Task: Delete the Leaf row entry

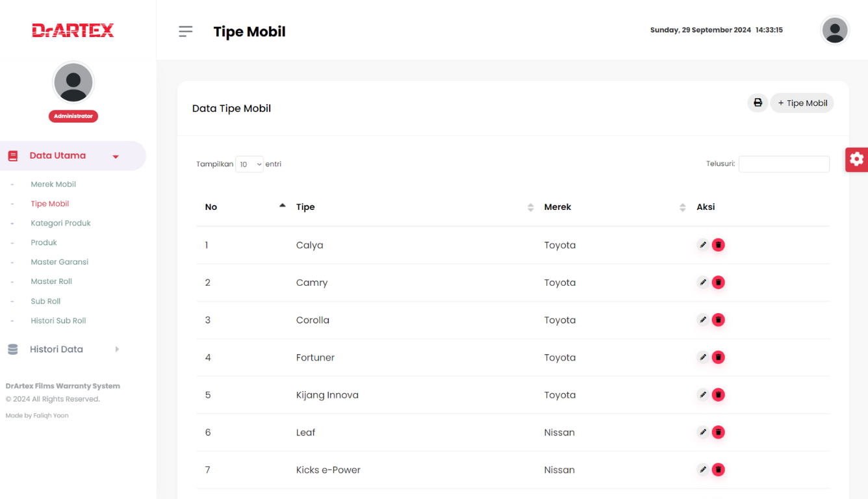Action: pyautogui.click(x=718, y=432)
